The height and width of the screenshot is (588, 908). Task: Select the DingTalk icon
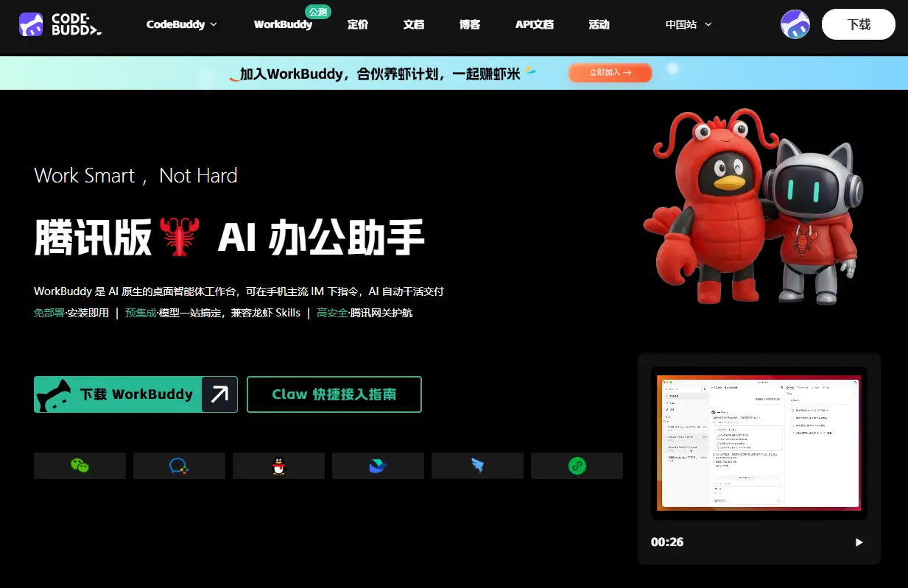[x=577, y=465]
